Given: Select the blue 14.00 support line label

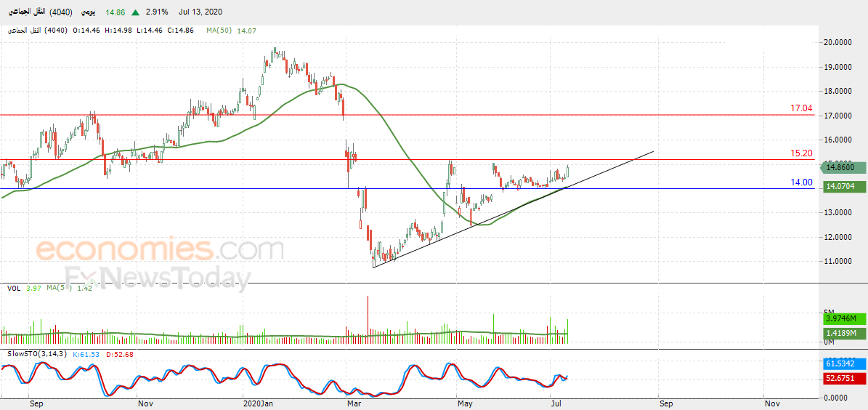Looking at the screenshot, I should [801, 182].
